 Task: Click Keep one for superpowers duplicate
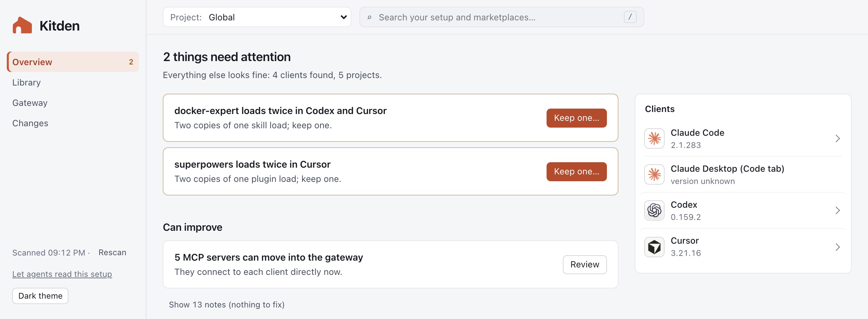click(576, 172)
